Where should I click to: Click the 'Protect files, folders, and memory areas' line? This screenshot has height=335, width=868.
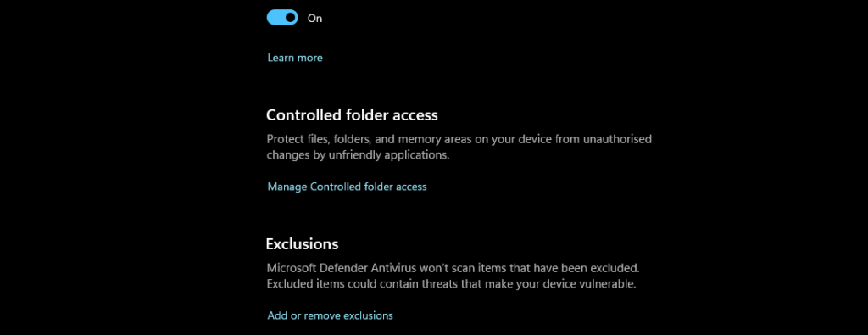pos(459,139)
